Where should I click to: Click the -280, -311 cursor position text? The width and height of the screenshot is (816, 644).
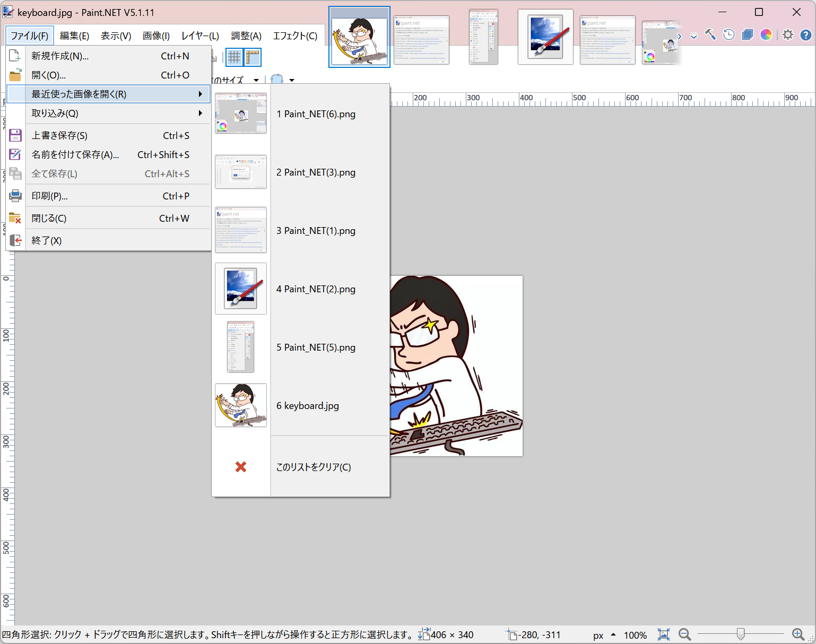click(x=540, y=635)
